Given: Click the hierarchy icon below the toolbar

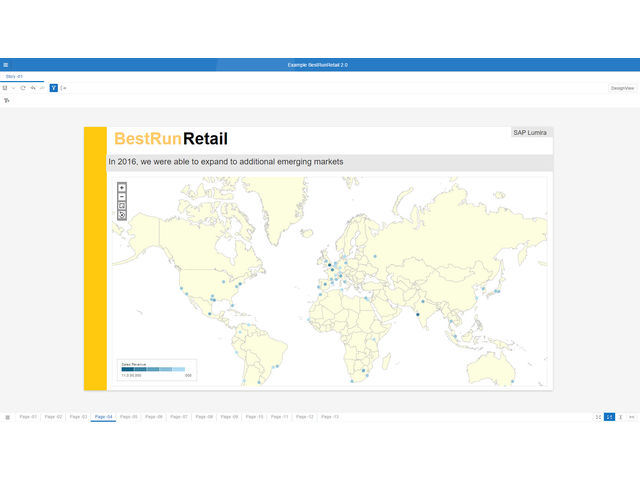Looking at the screenshot, I should click(6, 101).
